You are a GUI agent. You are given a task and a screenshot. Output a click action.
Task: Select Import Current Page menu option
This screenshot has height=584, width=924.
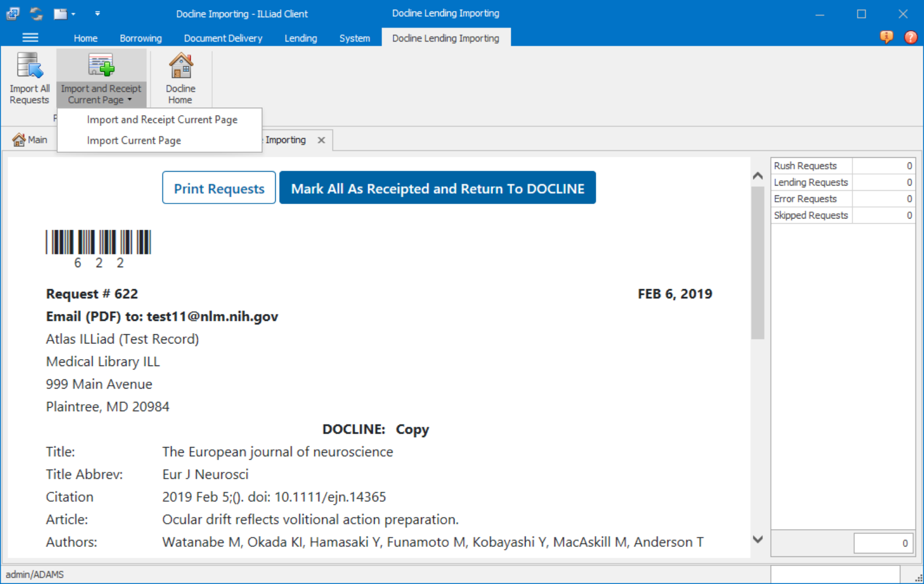(x=134, y=141)
